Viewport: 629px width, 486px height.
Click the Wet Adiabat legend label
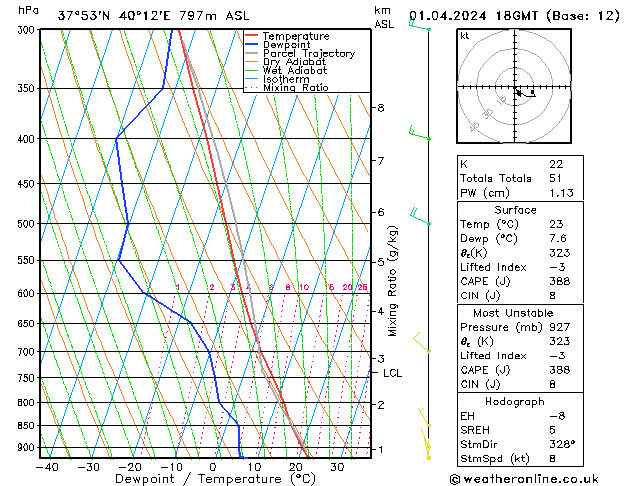click(295, 70)
